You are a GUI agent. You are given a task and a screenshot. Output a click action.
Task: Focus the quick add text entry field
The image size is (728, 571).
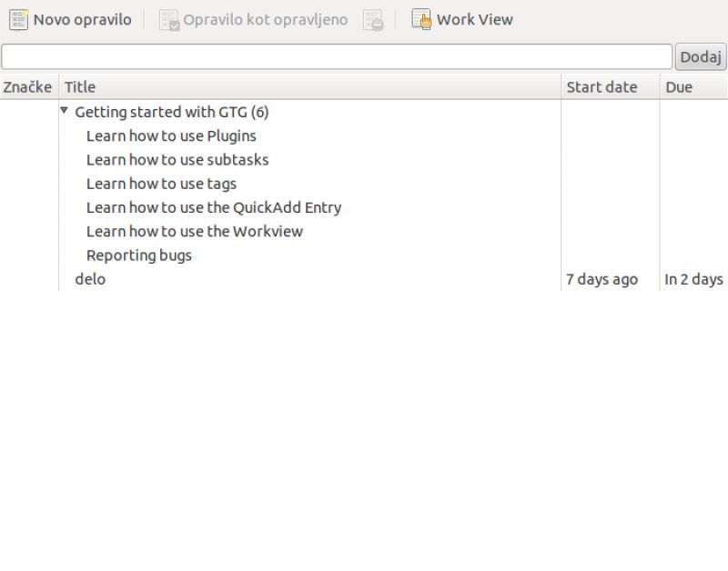(337, 56)
